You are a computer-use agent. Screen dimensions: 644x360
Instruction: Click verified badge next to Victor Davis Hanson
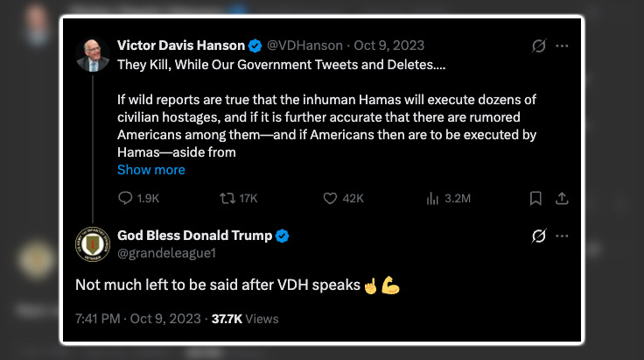pos(255,46)
